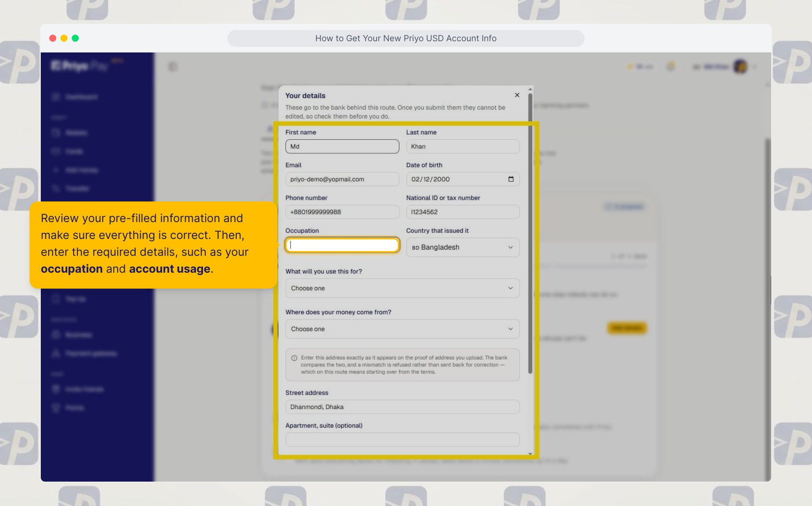Click National ID or tax number field

point(463,212)
